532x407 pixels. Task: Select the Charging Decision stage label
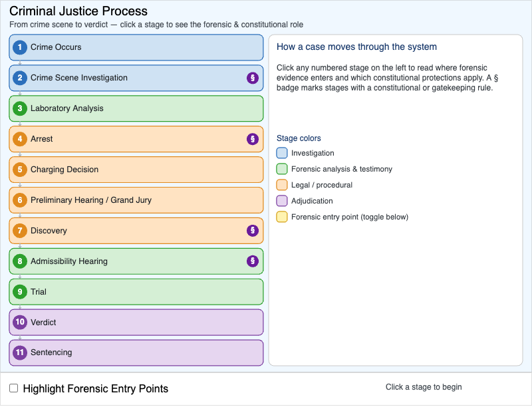pos(65,169)
